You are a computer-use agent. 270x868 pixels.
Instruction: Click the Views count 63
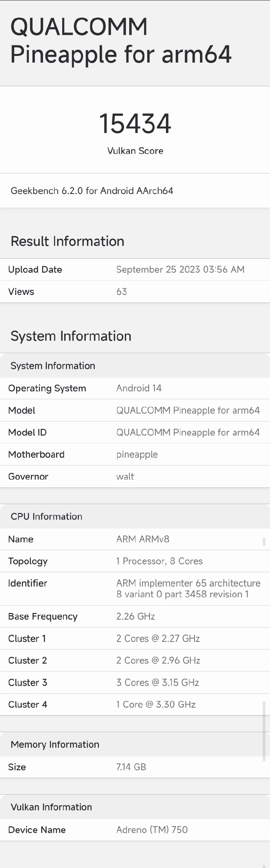(122, 292)
